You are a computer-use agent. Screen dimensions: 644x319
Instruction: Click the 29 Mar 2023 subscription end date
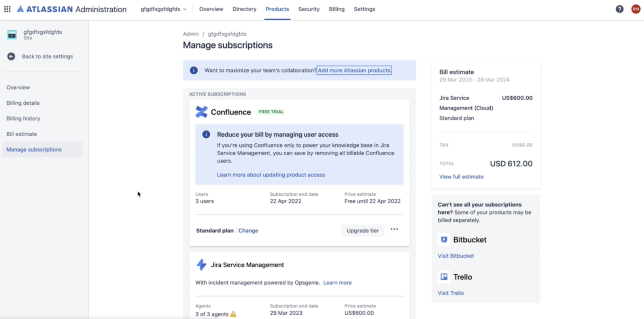286,313
